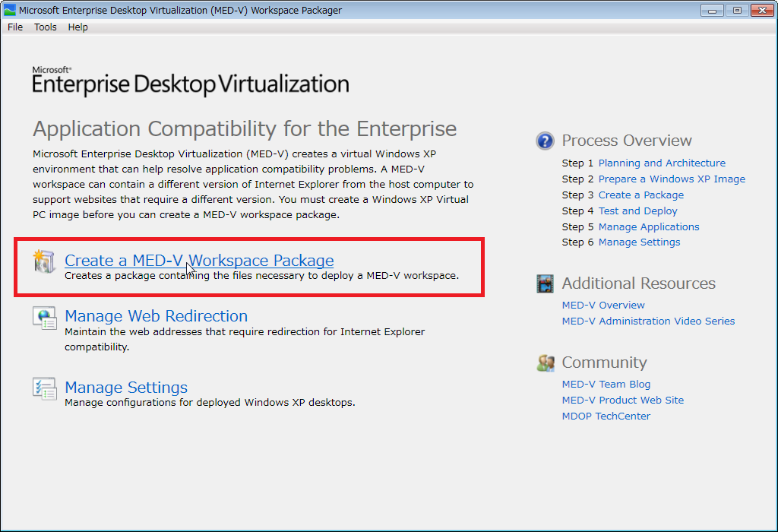Click the 'Step 2' label
778x532 pixels.
577,179
